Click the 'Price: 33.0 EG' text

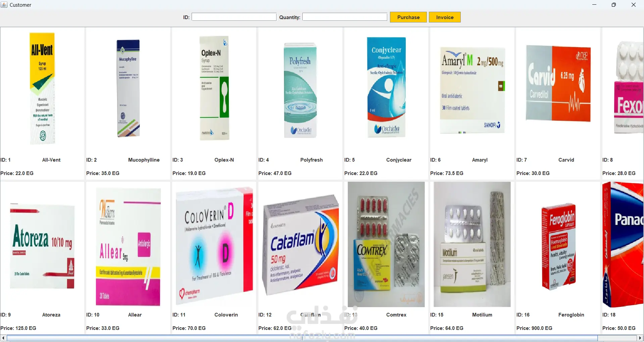[x=103, y=328]
